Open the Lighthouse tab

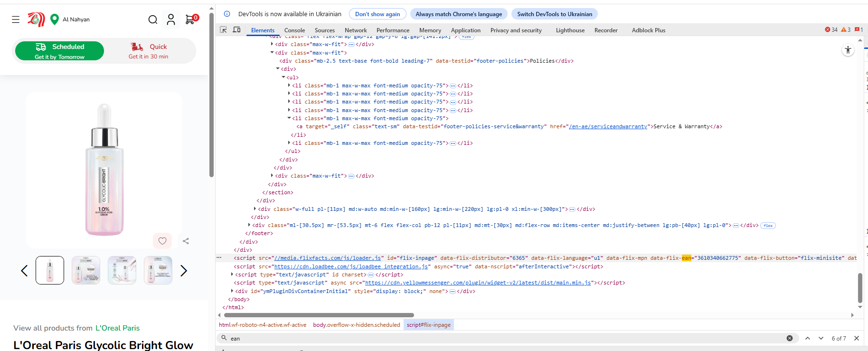coord(570,30)
